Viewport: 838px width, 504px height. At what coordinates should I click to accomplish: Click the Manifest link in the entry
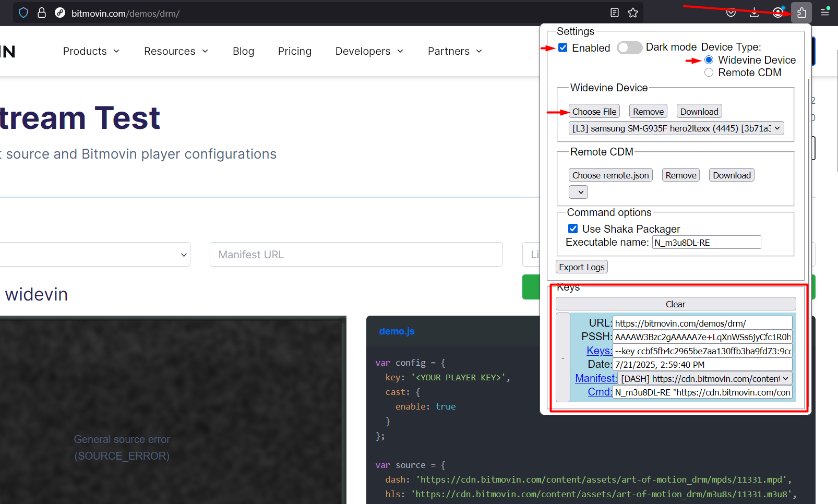pyautogui.click(x=596, y=378)
